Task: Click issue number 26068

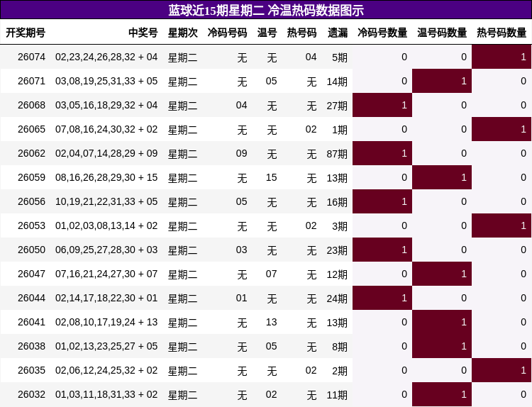Action: (31, 105)
